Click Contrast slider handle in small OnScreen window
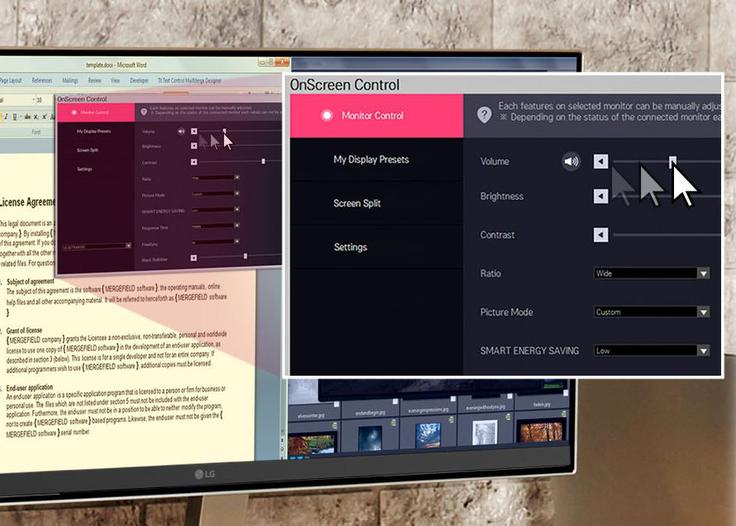The width and height of the screenshot is (736, 526). [x=263, y=161]
